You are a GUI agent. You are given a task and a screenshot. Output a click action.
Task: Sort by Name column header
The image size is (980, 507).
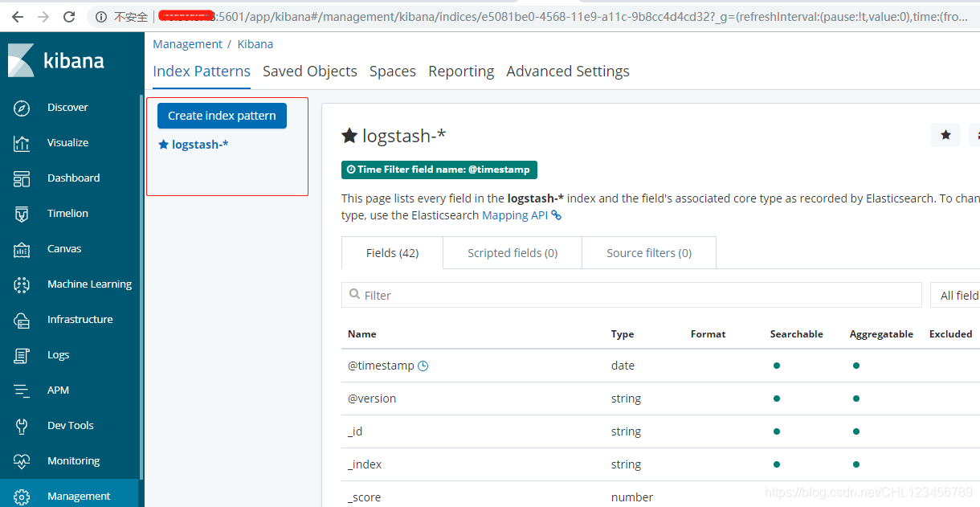pos(362,334)
